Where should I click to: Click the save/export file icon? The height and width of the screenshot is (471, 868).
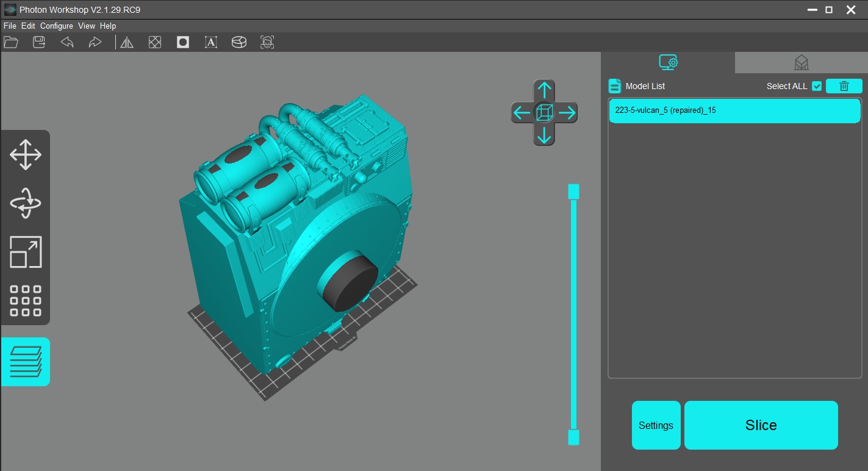tap(39, 42)
